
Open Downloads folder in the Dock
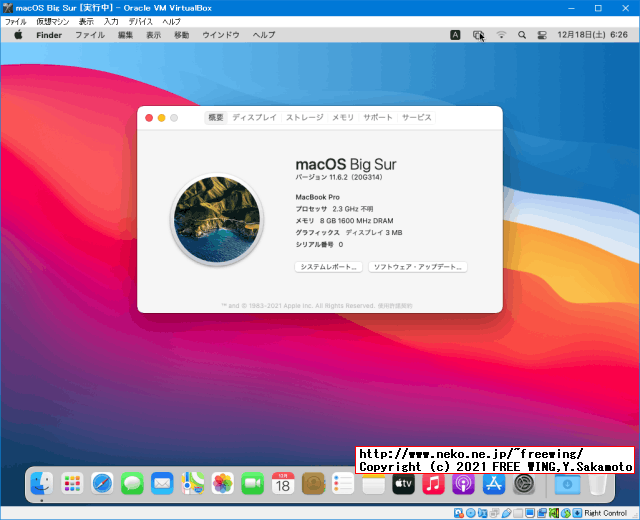[567, 484]
